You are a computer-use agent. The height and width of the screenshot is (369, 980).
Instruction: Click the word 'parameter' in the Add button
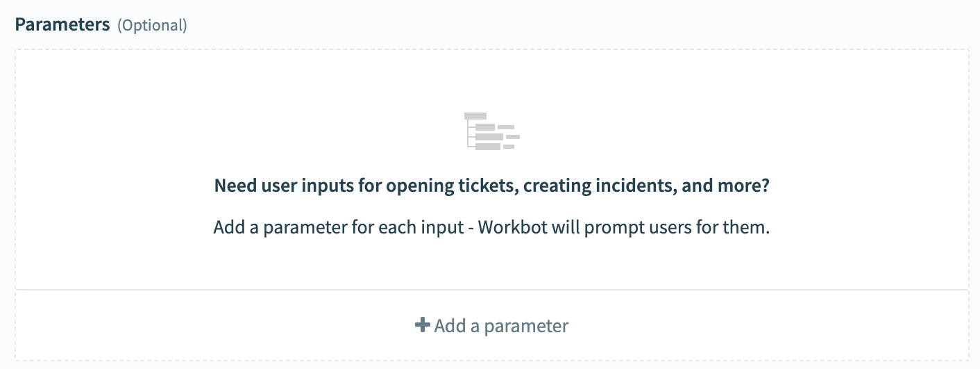coord(526,326)
